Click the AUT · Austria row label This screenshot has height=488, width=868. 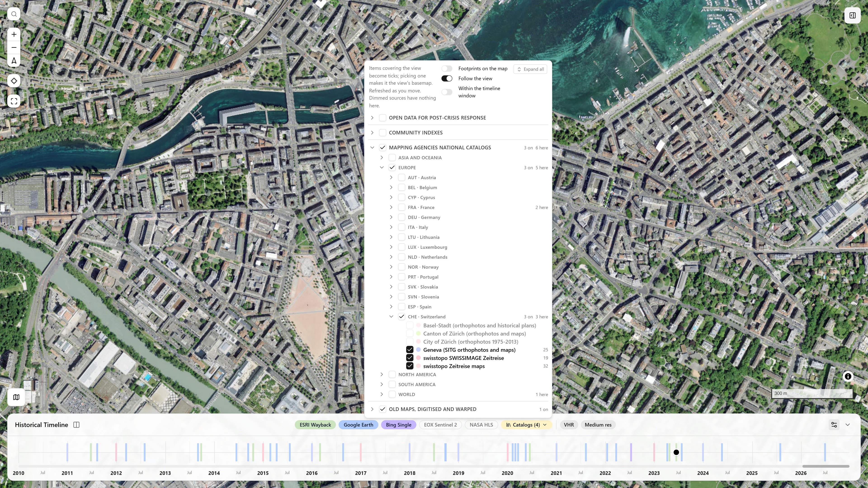422,178
